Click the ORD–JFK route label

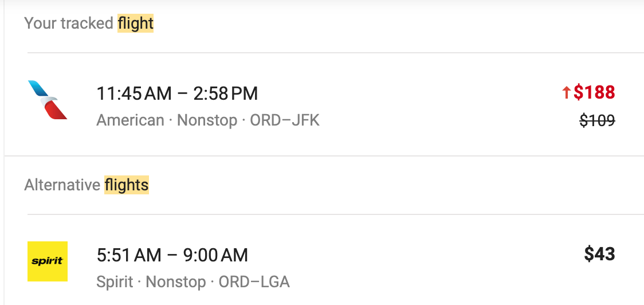pyautogui.click(x=285, y=120)
